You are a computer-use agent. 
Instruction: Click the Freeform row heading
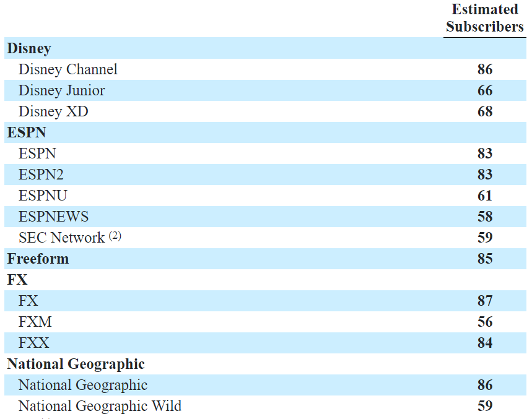pyautogui.click(x=38, y=259)
